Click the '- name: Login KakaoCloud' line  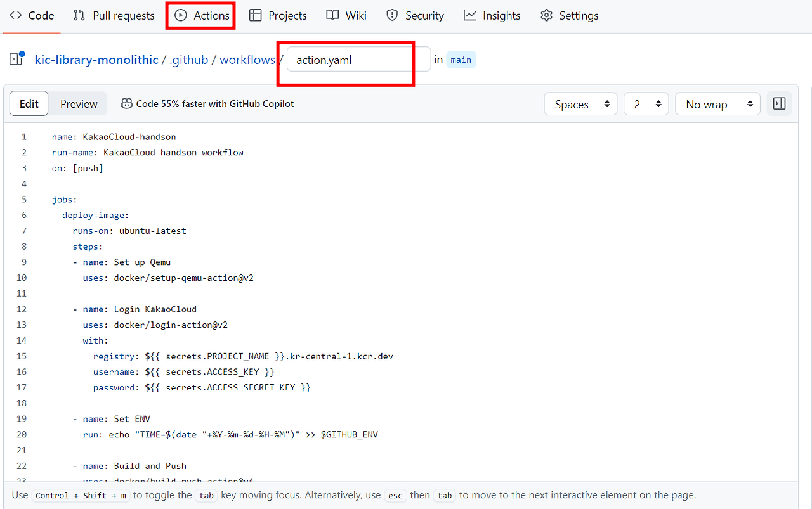click(x=134, y=309)
